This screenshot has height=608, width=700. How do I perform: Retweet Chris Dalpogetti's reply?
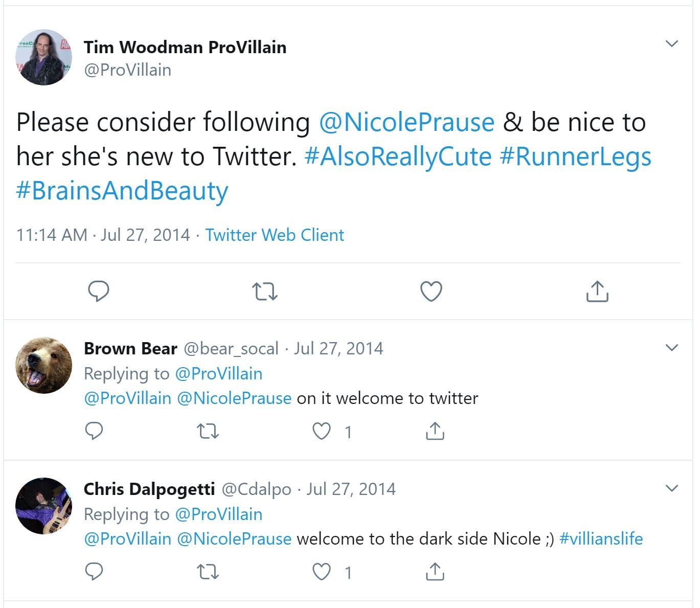(x=208, y=572)
